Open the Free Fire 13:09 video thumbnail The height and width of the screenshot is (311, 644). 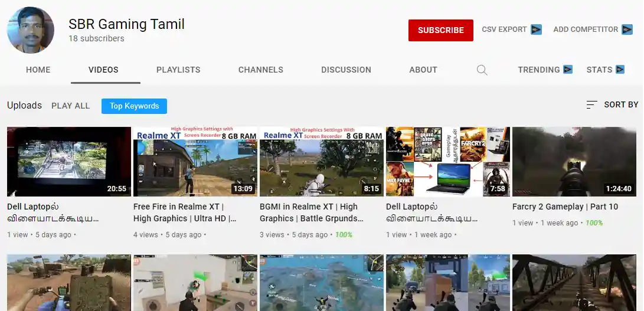pos(195,162)
